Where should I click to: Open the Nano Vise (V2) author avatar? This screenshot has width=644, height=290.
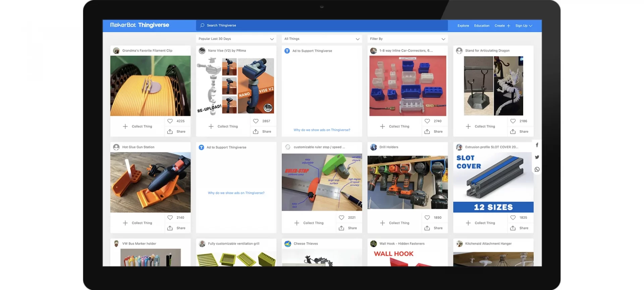click(x=202, y=51)
